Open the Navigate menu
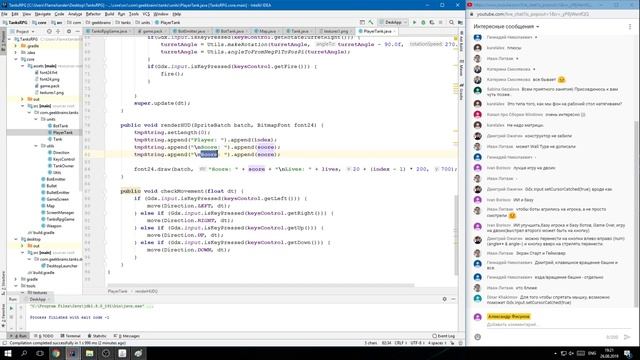 click(x=43, y=14)
